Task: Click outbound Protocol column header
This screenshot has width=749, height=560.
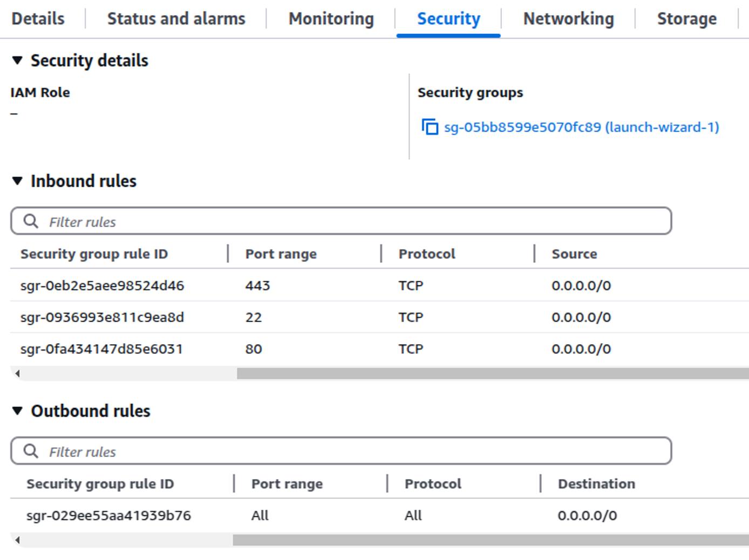Action: (433, 483)
